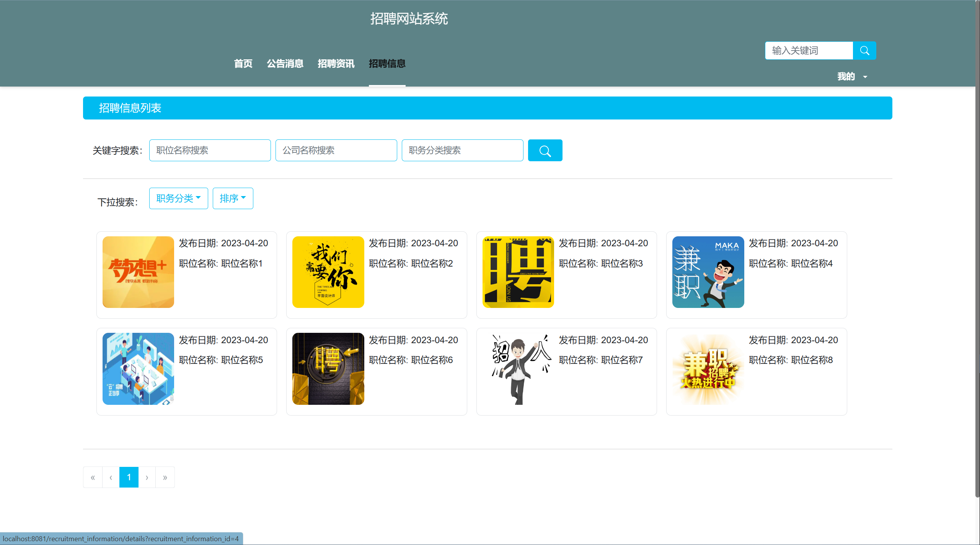Viewport: 980px width, 545px height.
Task: Click the 公司名称搜索 input field
Action: pos(336,151)
